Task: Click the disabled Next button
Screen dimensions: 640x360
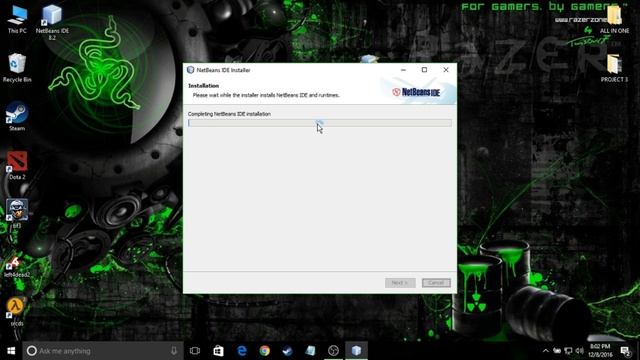Action: click(x=400, y=283)
